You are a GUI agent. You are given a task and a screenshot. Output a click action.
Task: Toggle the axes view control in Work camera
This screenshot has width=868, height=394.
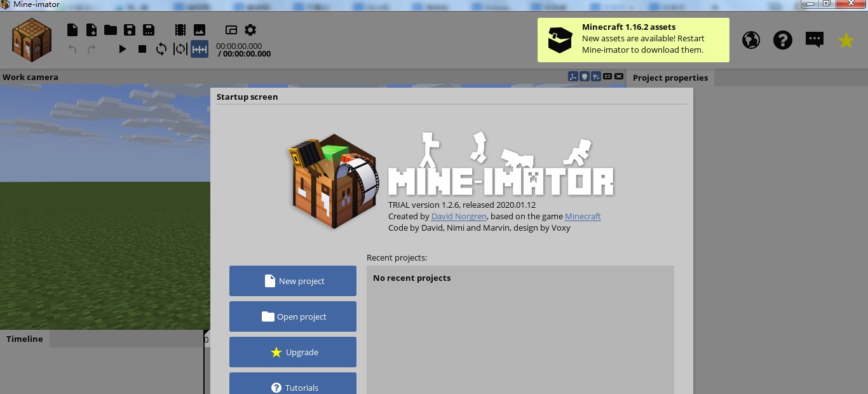click(x=573, y=76)
